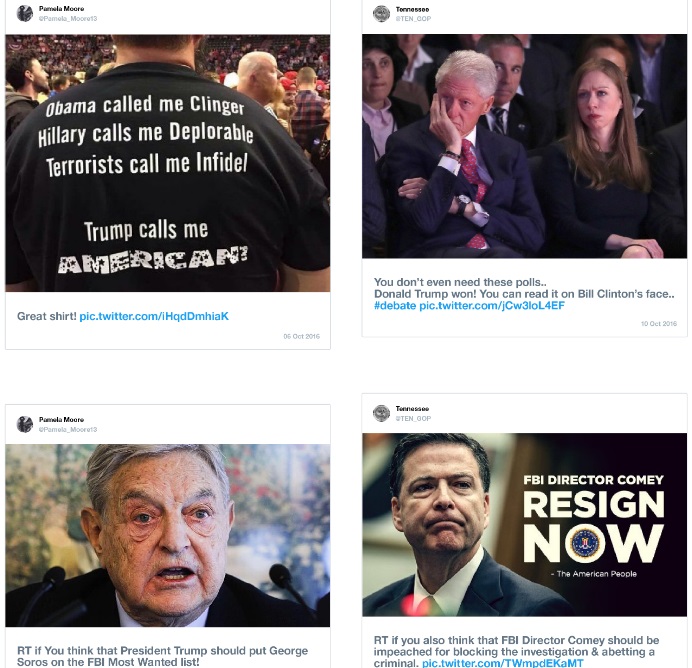This screenshot has width=692, height=668.
Task: Open the pic.twitter.com/iHqdDmhiaK link
Action: [154, 316]
